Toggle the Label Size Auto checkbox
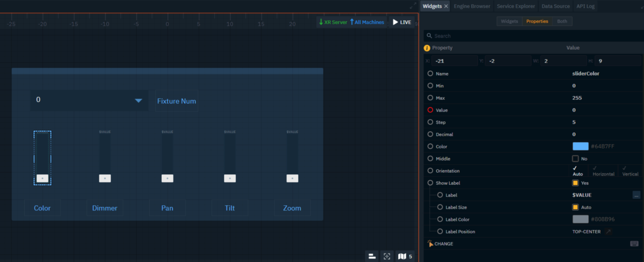This screenshot has width=644, height=262. tap(575, 207)
